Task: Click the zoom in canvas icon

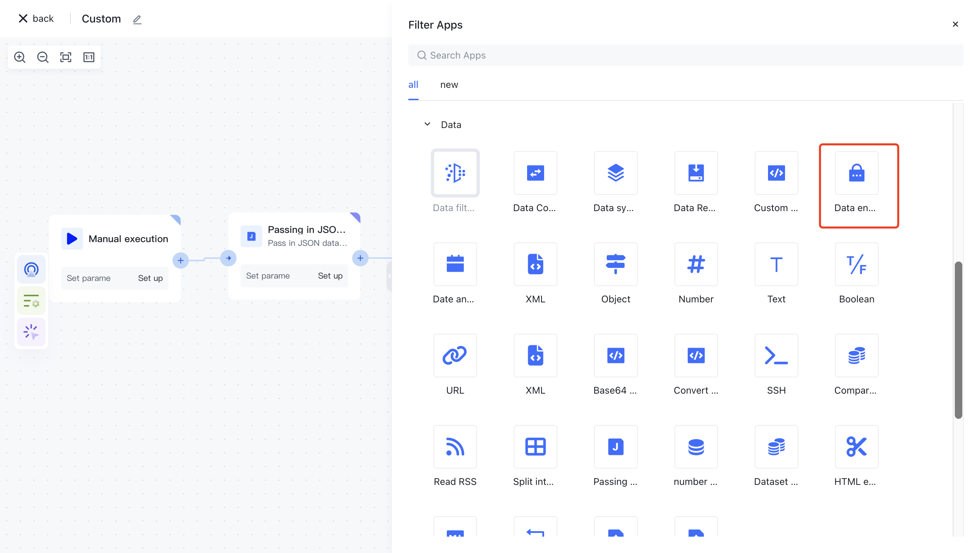Action: 20,57
